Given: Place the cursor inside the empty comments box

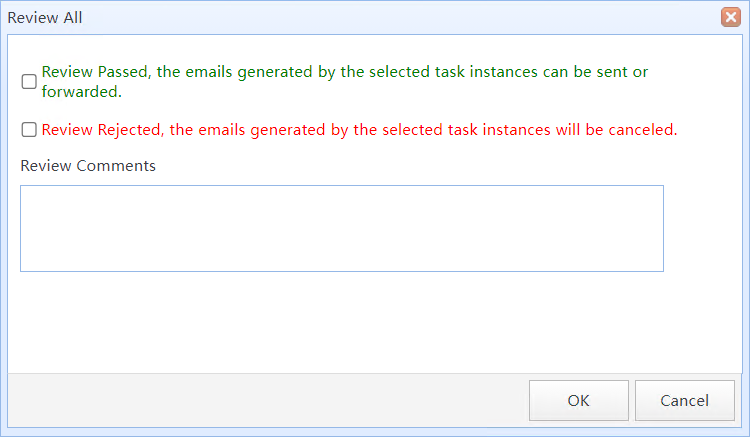Looking at the screenshot, I should [x=342, y=228].
